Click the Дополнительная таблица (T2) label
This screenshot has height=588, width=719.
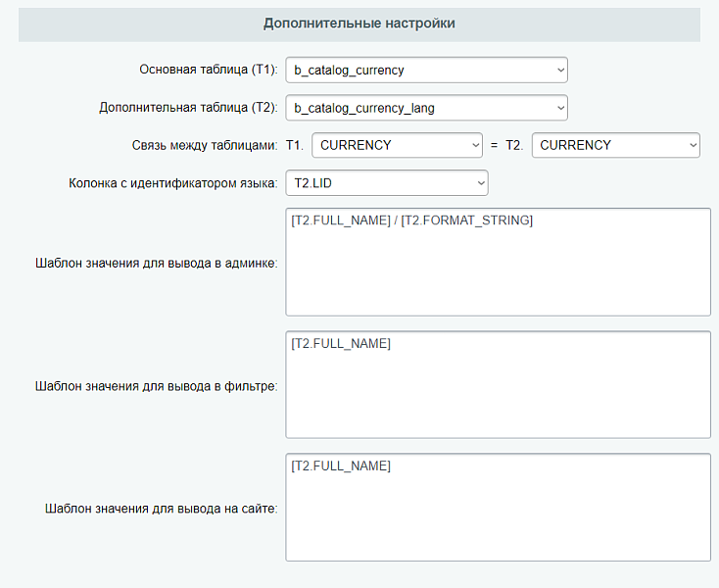[x=189, y=108]
